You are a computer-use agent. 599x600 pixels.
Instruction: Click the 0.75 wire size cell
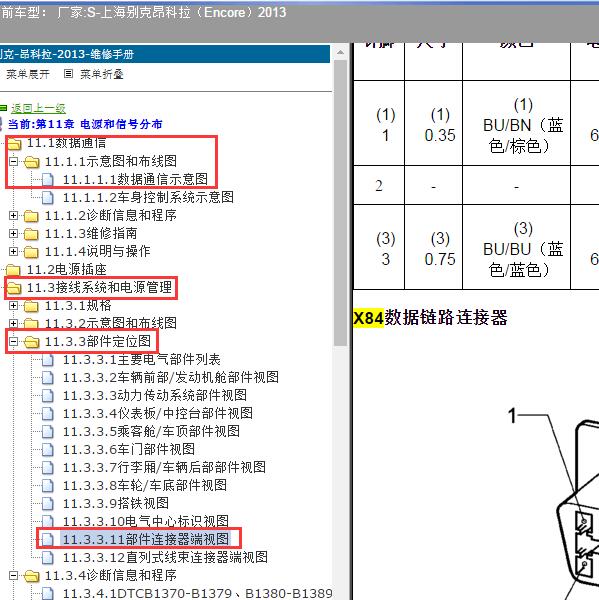(x=434, y=249)
